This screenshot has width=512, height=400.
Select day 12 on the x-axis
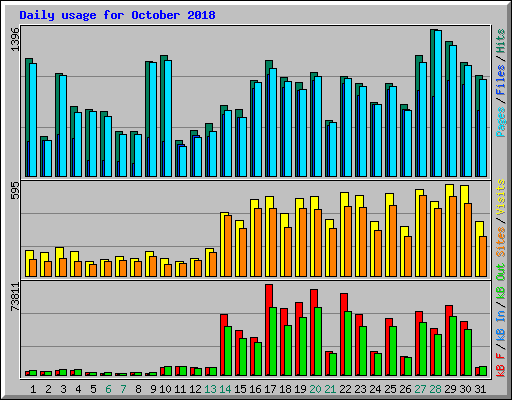[195, 389]
